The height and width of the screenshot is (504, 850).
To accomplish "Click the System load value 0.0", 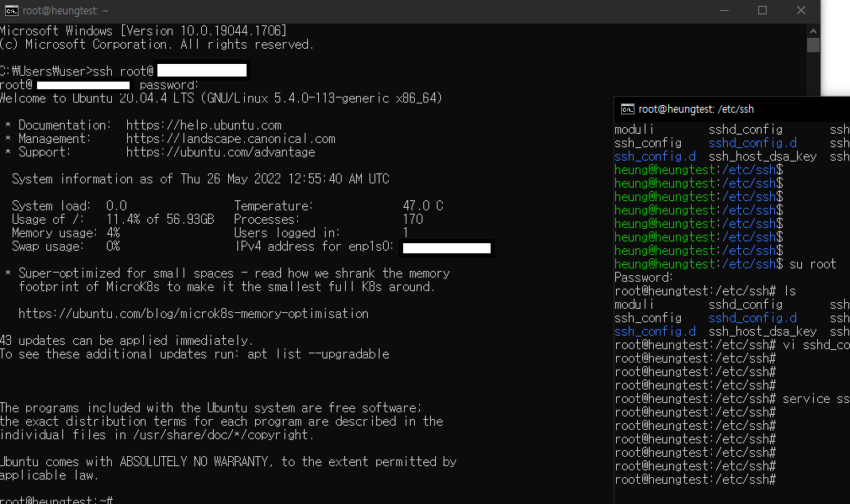I will [116, 206].
